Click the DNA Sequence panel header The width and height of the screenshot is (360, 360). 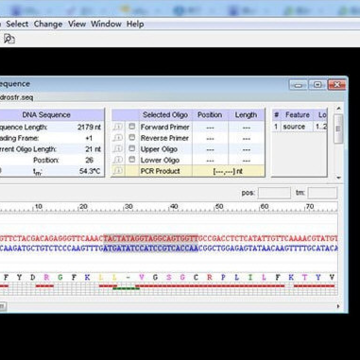click(x=47, y=115)
